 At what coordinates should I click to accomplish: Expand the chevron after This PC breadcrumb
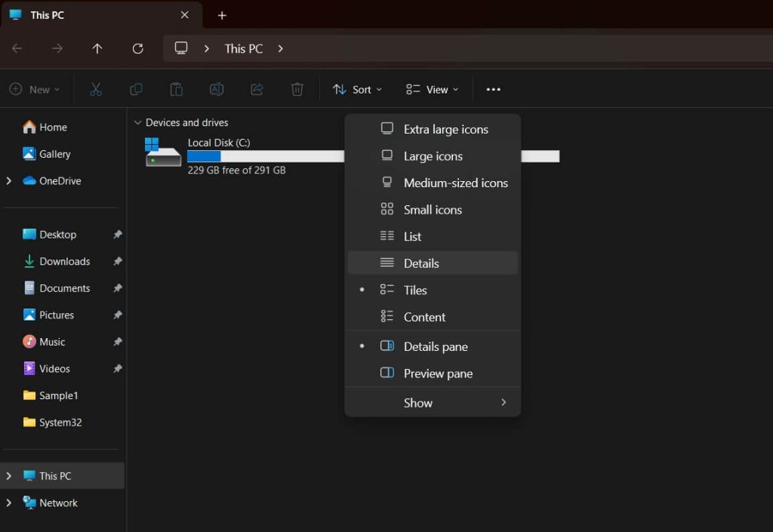point(280,48)
